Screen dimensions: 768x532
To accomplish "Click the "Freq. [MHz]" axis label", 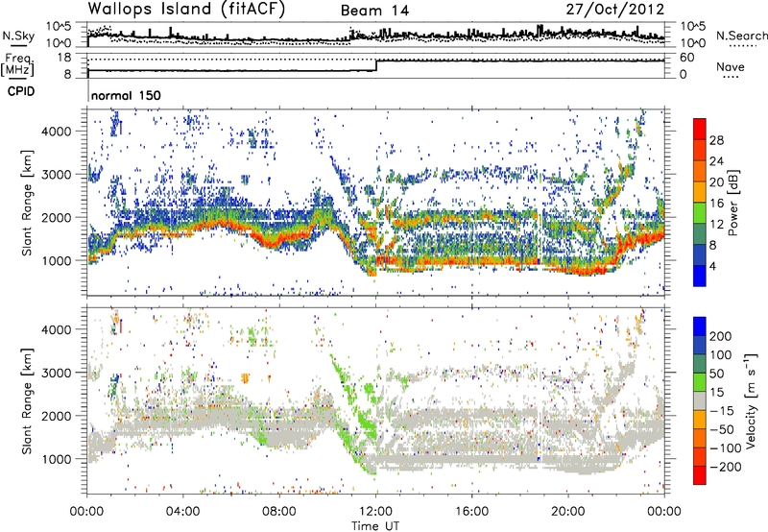I will (17, 64).
